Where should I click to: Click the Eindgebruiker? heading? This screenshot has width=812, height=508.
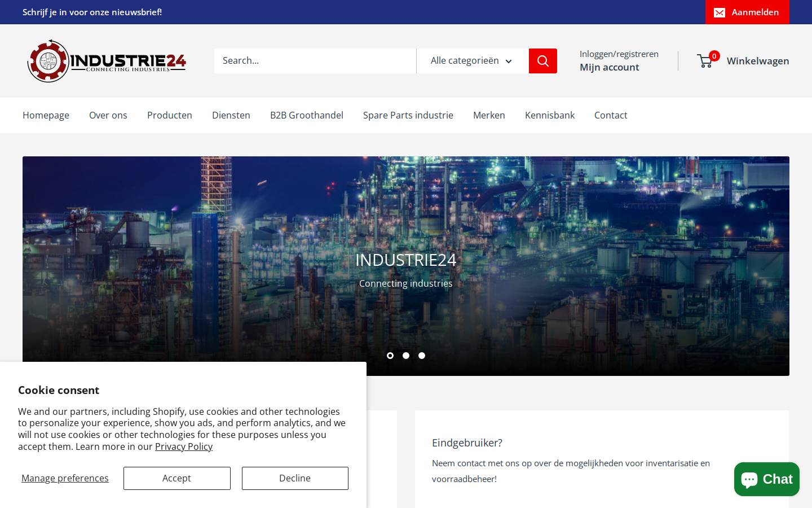point(467,443)
